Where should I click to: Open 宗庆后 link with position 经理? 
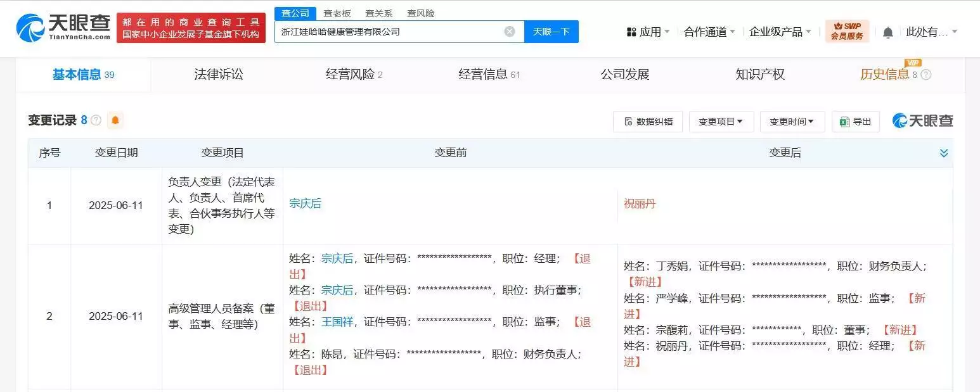pos(337,258)
